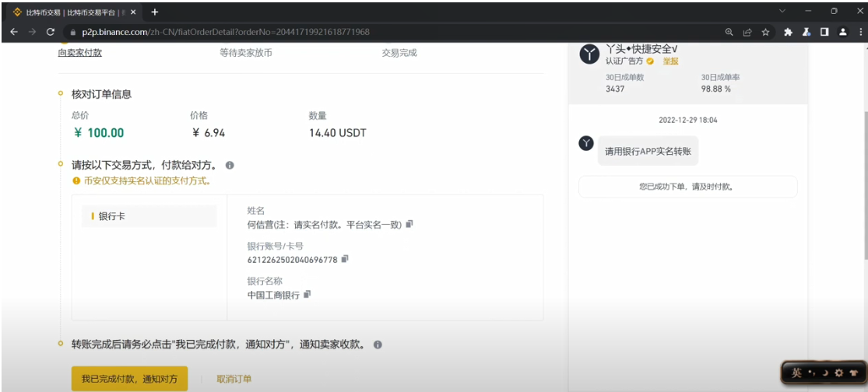
Task: Click the share page icon in address bar
Action: [747, 32]
